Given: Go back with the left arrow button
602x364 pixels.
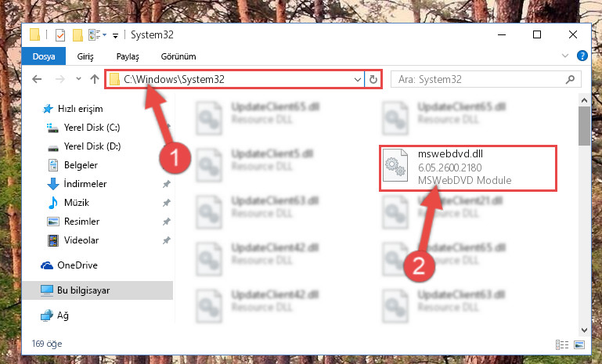Looking at the screenshot, I should point(37,79).
